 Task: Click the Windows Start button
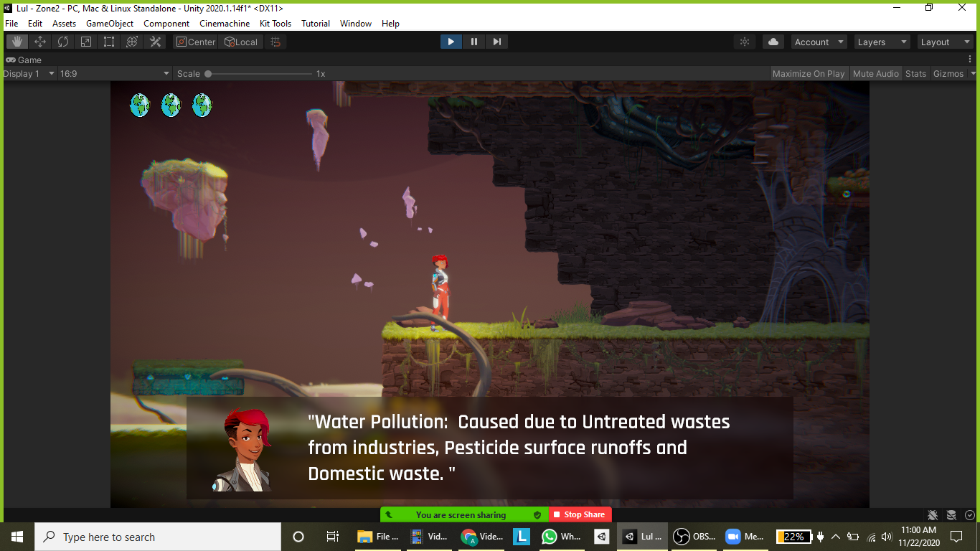(17, 537)
